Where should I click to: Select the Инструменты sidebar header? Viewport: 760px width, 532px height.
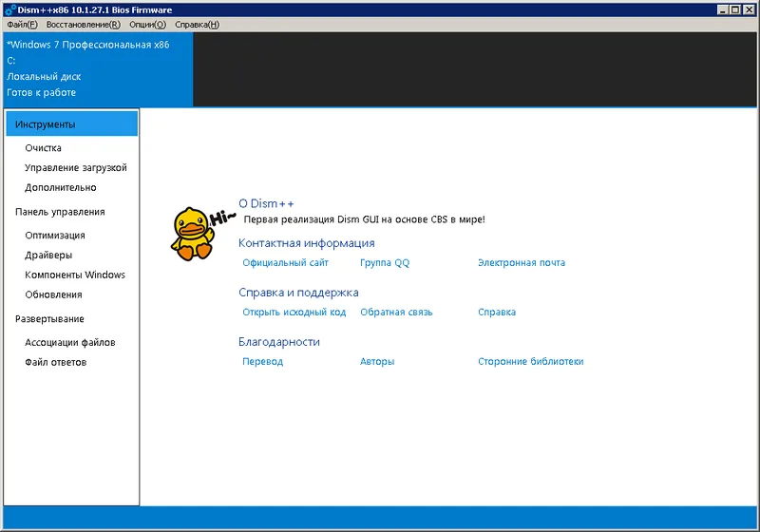click(72, 124)
